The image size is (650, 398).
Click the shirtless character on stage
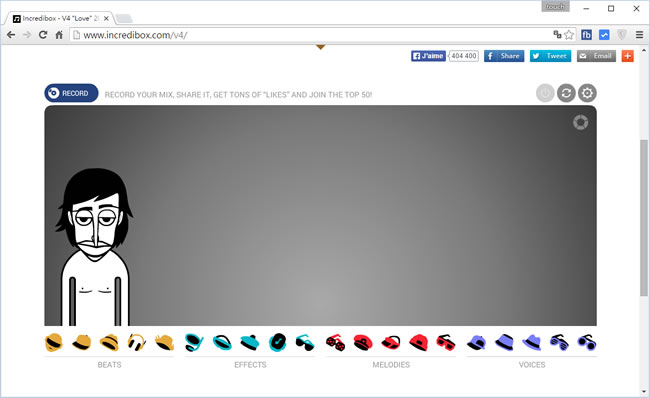pos(95,247)
